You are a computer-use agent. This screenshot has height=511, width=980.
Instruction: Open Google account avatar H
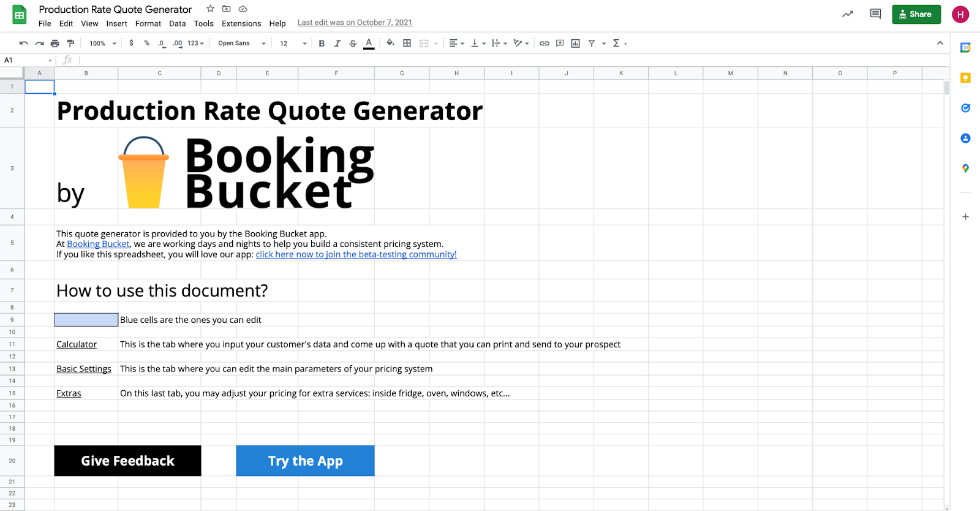[x=960, y=14]
